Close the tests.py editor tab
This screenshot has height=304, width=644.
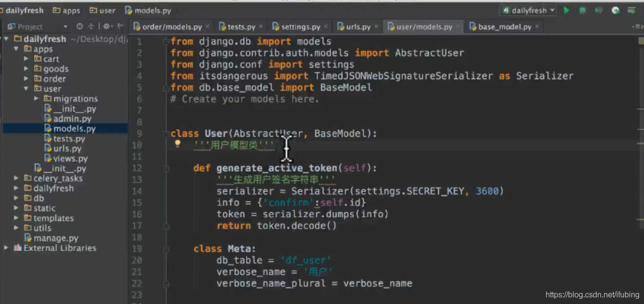tap(261, 26)
